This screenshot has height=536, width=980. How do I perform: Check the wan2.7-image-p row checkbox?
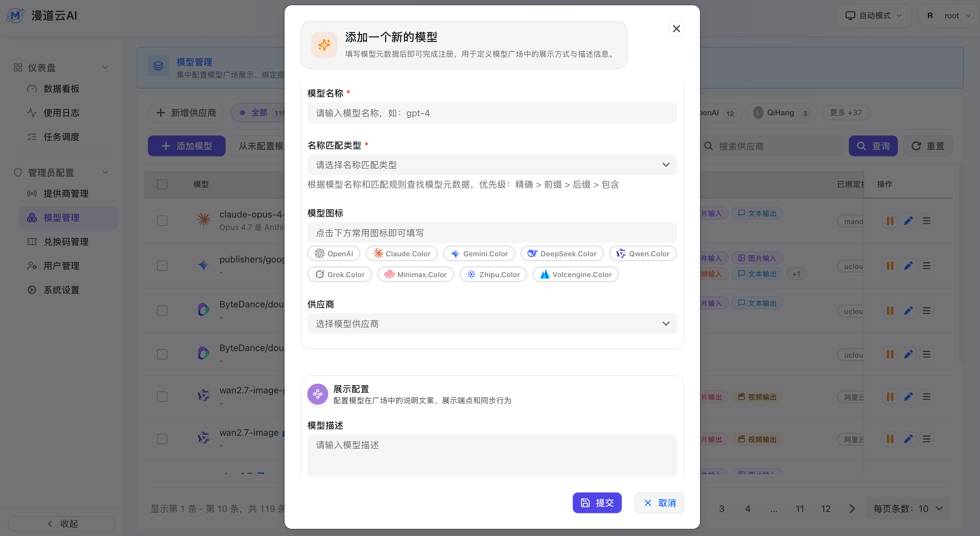(162, 397)
